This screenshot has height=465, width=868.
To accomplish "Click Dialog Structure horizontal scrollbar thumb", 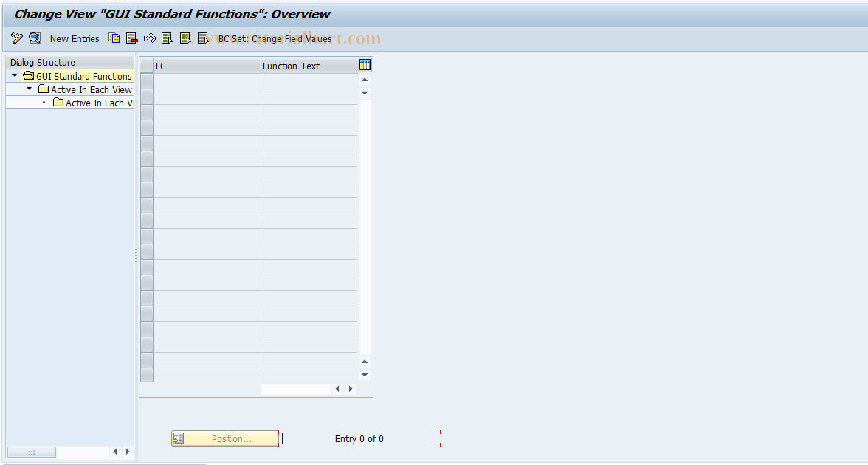I will click(32, 452).
